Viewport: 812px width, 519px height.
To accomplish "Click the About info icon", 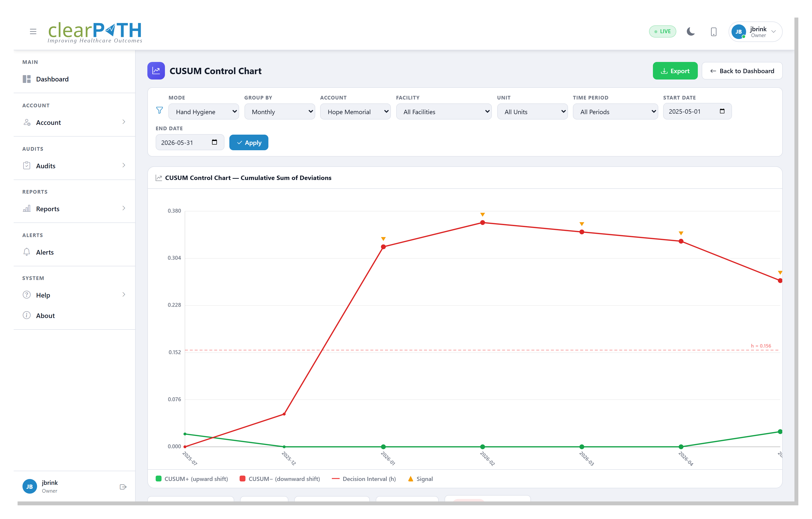I will (27, 315).
